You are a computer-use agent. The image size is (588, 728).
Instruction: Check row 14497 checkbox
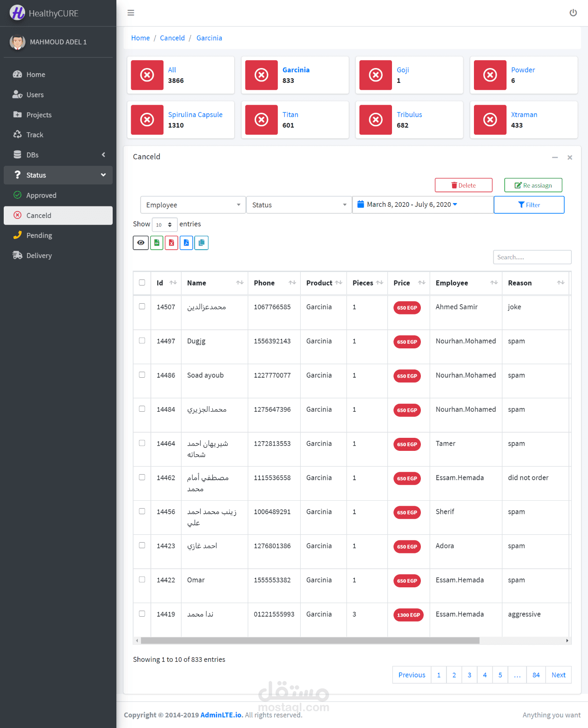pyautogui.click(x=142, y=340)
